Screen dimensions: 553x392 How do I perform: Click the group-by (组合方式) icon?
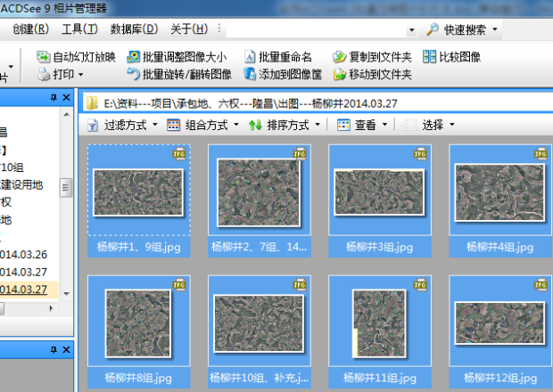[x=173, y=125]
